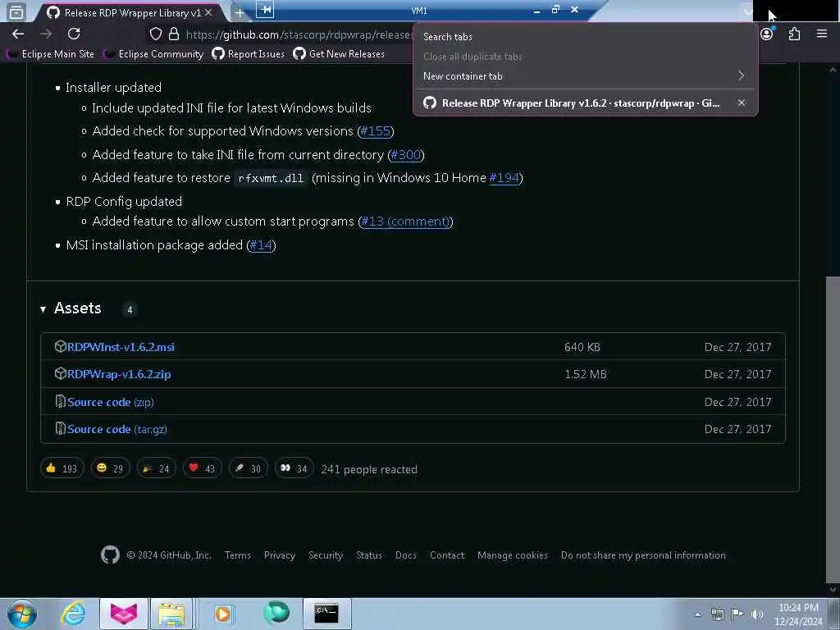Image resolution: width=840 pixels, height=630 pixels.
Task: Choose Search tabs in the tab menu
Action: tap(447, 36)
